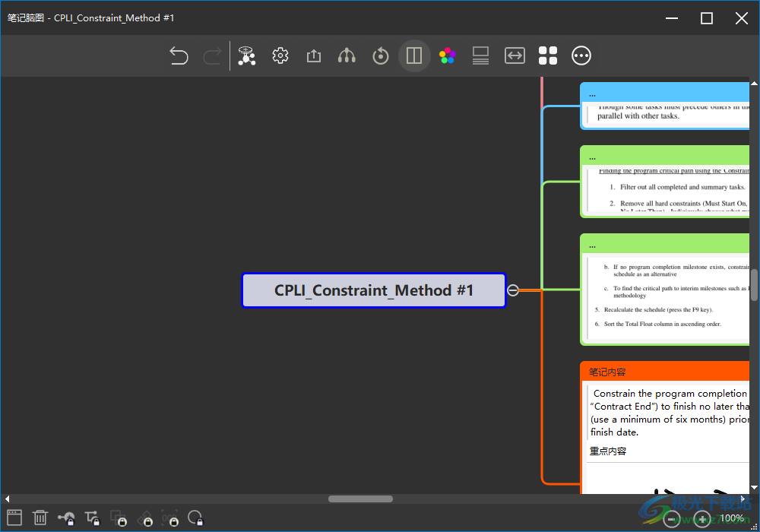760x532 pixels.
Task: Click the 'Recalculate the schedule' note line
Action: 658,309
